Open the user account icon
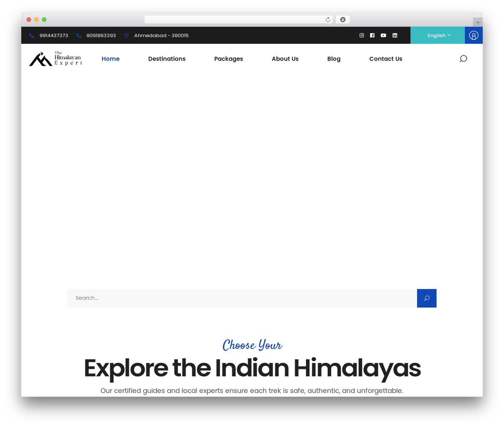Screen dimensions: 504x427 tap(474, 35)
